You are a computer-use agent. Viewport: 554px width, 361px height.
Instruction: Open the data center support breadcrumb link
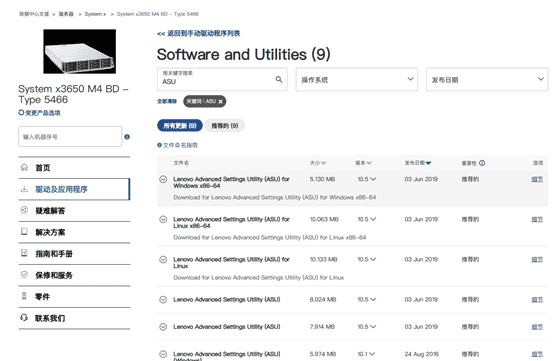pyautogui.click(x=34, y=14)
